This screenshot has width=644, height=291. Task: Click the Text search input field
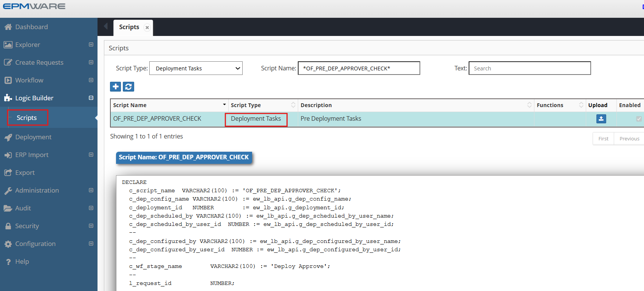[529, 68]
